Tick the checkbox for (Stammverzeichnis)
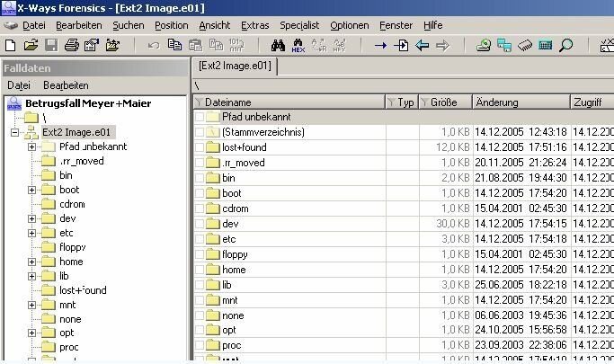 click(200, 132)
